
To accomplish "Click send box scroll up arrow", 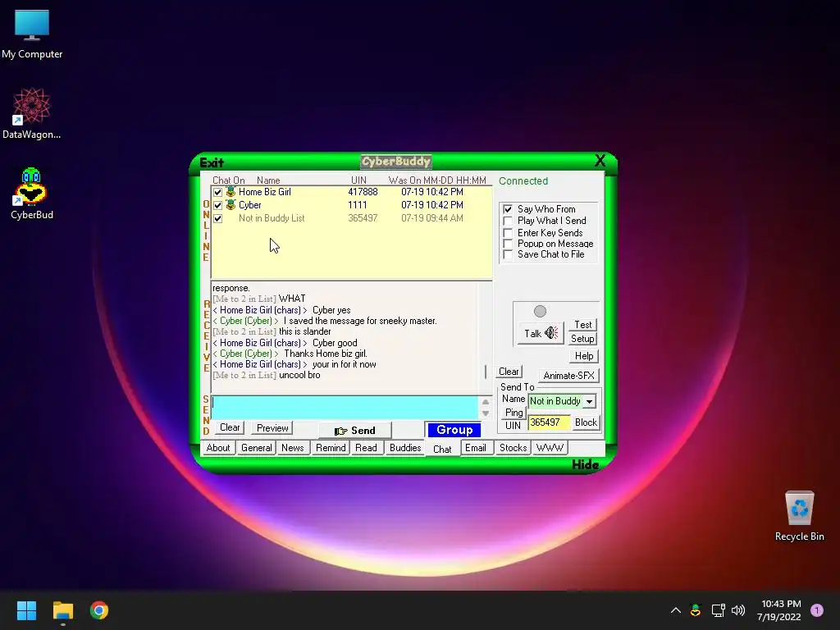I will click(x=485, y=402).
